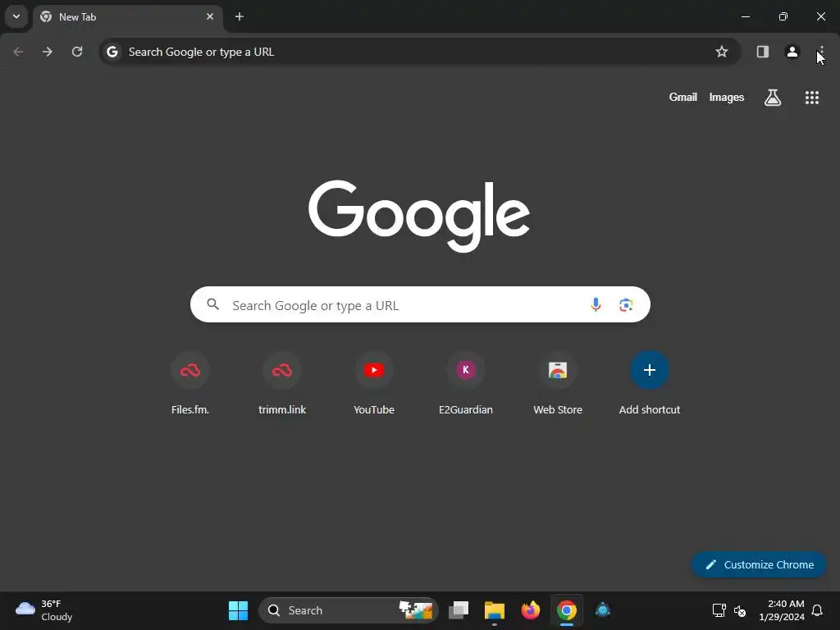Click the network status tray icon
The height and width of the screenshot is (630, 840).
point(719,610)
